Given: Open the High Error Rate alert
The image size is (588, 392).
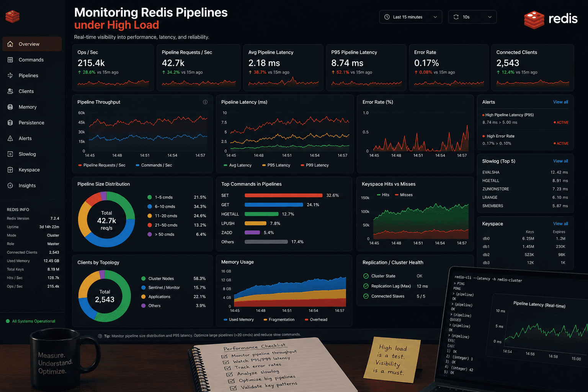Looking at the screenshot, I should (525, 140).
